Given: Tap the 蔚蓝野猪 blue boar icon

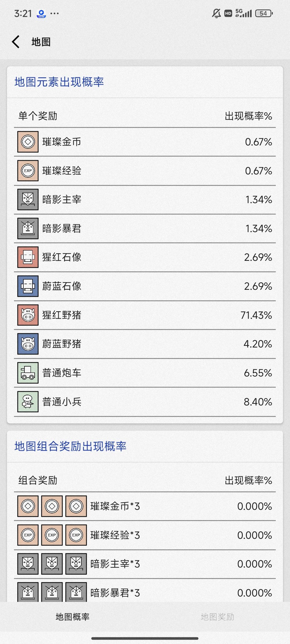Looking at the screenshot, I should 28,344.
